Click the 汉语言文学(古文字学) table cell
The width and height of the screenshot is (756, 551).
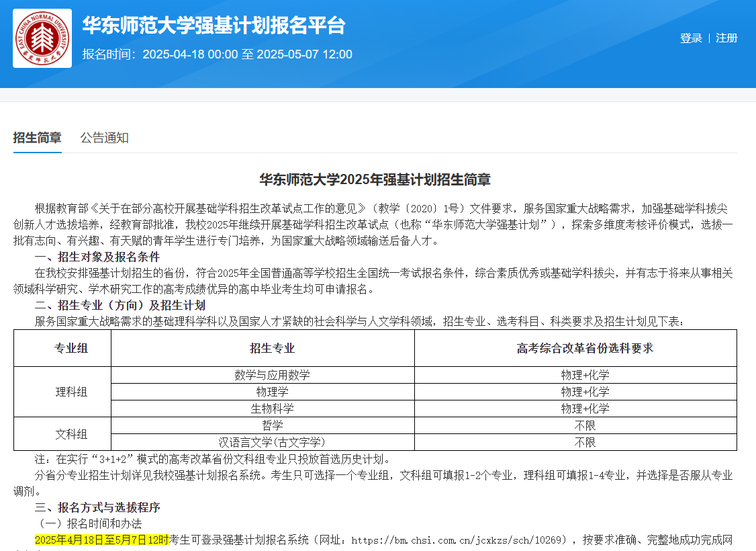[x=263, y=442]
